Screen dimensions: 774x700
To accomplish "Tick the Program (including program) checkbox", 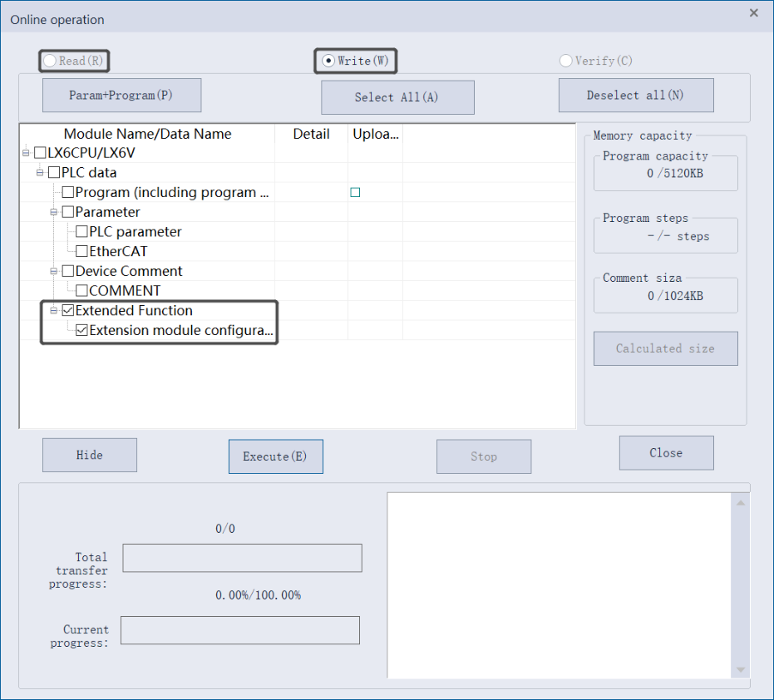I will click(68, 193).
